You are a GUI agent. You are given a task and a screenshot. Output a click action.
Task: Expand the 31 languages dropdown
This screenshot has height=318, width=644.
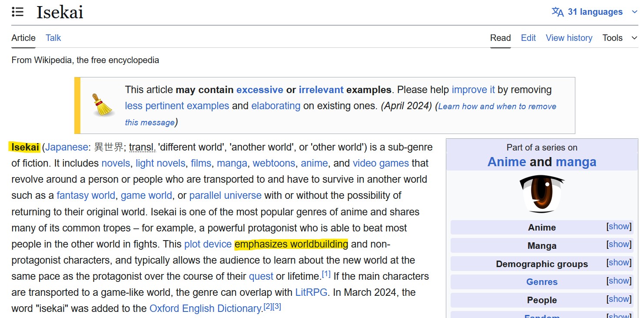tap(594, 12)
